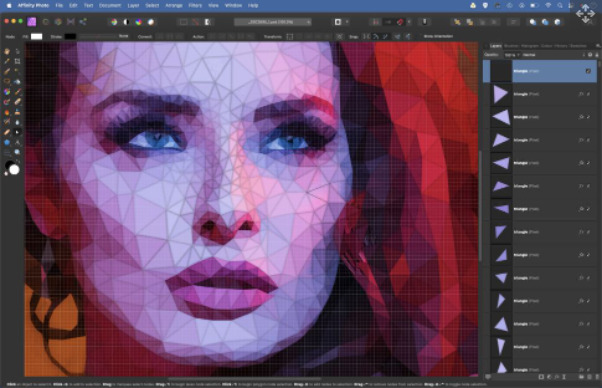Image resolution: width=602 pixels, height=388 pixels.
Task: Select the View (hand) tool
Action: 7,51
